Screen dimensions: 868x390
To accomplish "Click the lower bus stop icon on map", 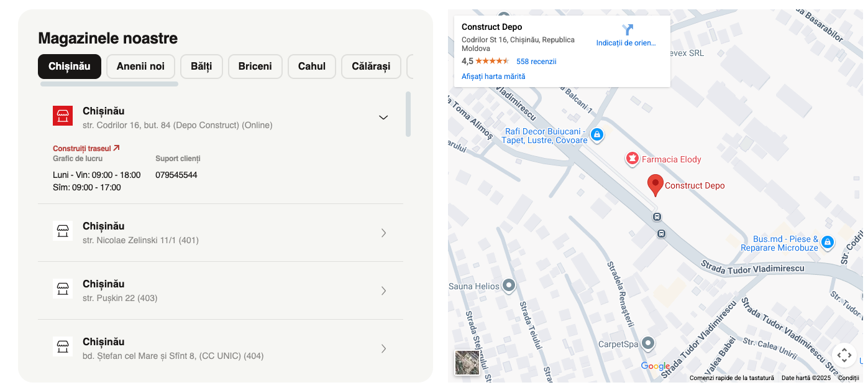I will [661, 234].
